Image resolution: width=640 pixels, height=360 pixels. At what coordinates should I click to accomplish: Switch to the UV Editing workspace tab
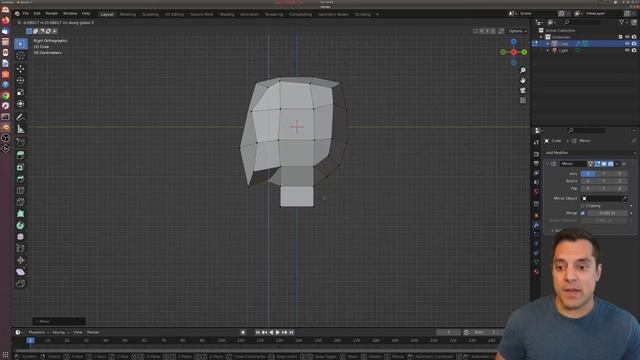tap(174, 14)
